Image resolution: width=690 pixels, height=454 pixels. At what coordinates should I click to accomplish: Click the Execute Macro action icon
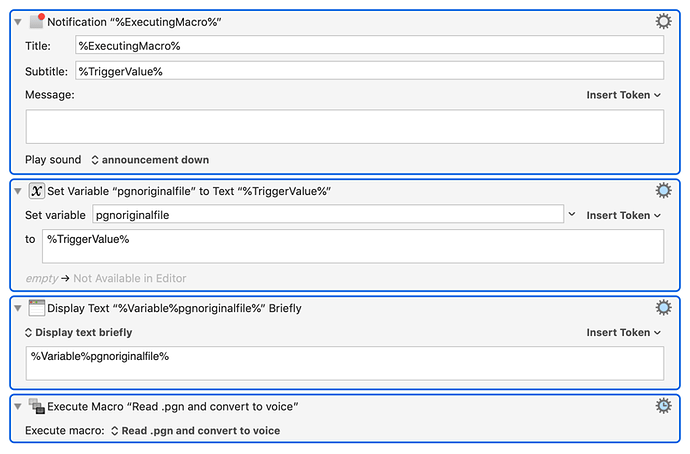pos(37,406)
